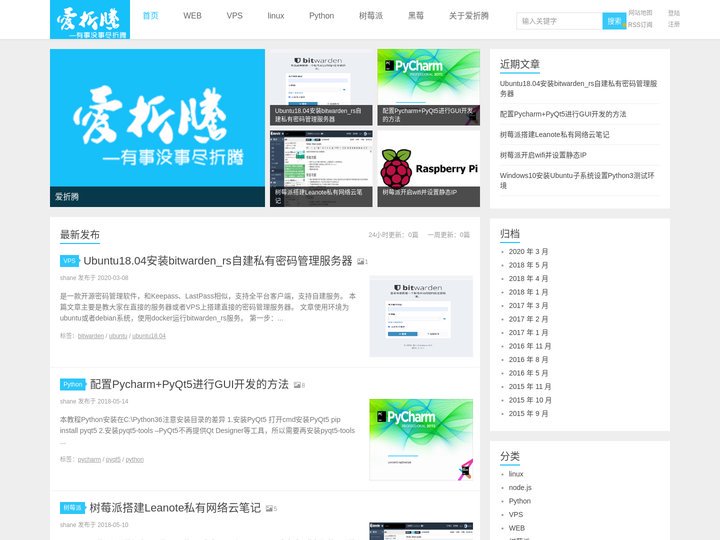Viewport: 720px width, 540px height.
Task: Open the linux navigation menu item
Action: click(276, 16)
